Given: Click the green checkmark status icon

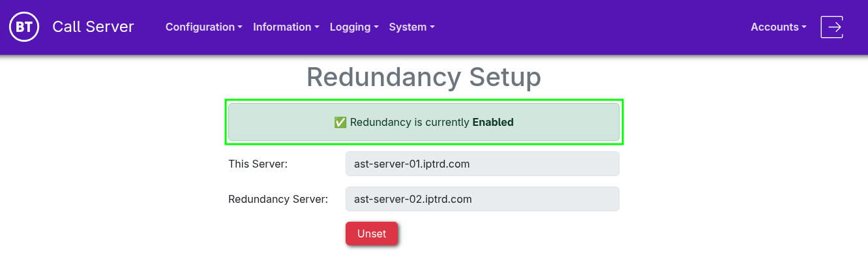Looking at the screenshot, I should point(340,122).
